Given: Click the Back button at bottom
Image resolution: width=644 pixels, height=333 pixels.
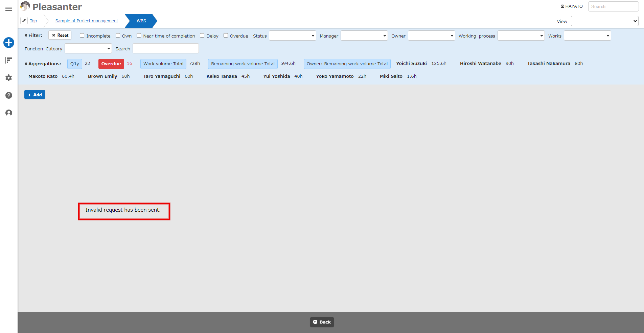Looking at the screenshot, I should click(x=322, y=322).
